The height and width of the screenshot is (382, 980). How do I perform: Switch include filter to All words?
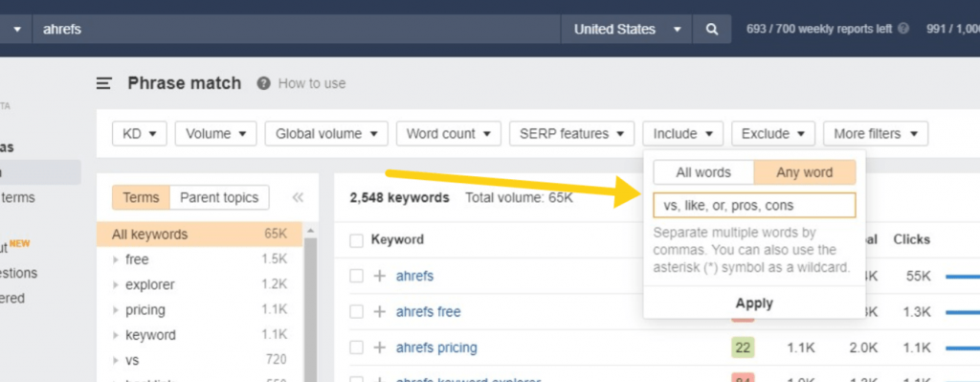pos(703,172)
